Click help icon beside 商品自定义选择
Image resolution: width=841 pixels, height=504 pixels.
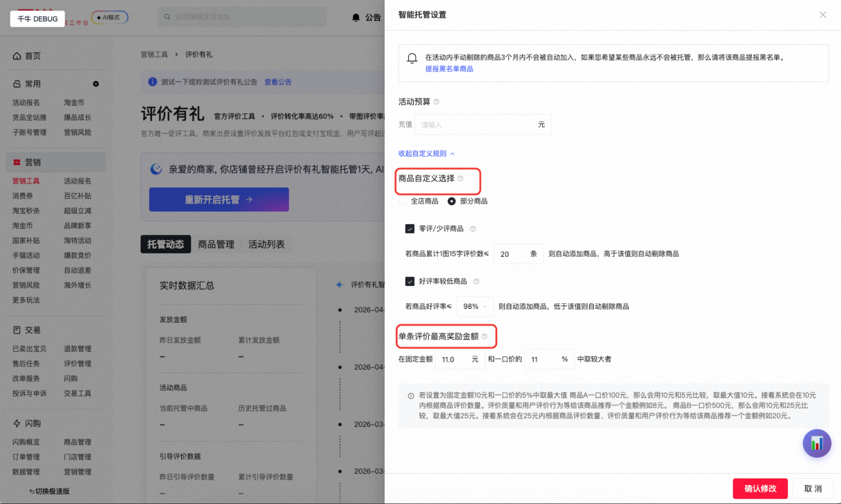coord(460,178)
